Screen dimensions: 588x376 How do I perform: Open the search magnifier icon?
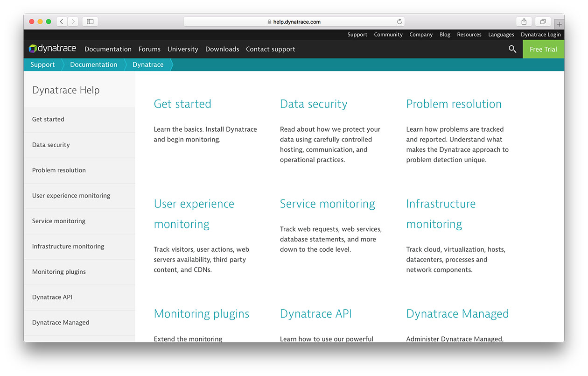[512, 49]
